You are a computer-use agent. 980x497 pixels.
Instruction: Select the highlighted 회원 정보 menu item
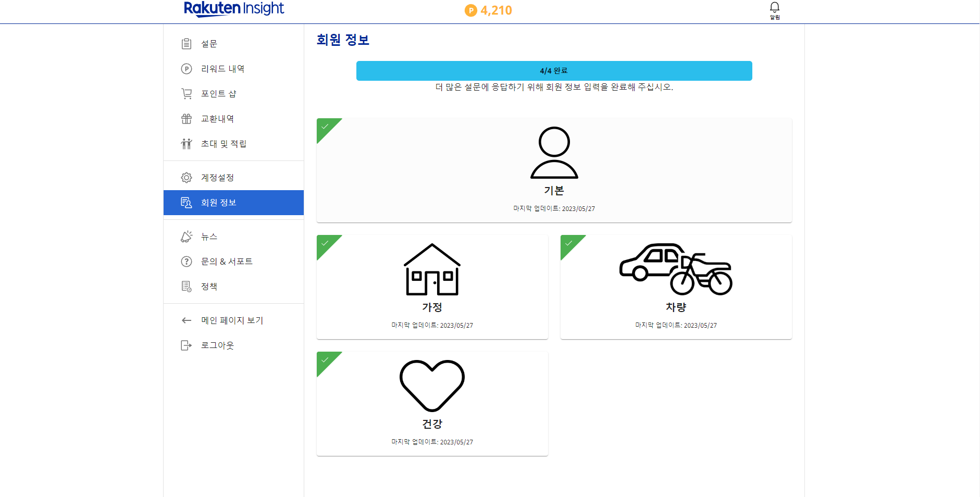[x=233, y=203]
